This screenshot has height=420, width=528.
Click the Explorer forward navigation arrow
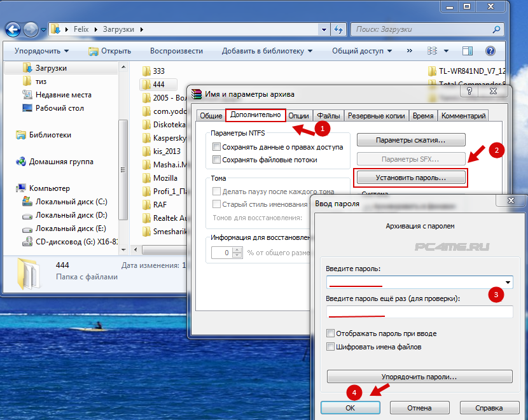pyautogui.click(x=31, y=30)
